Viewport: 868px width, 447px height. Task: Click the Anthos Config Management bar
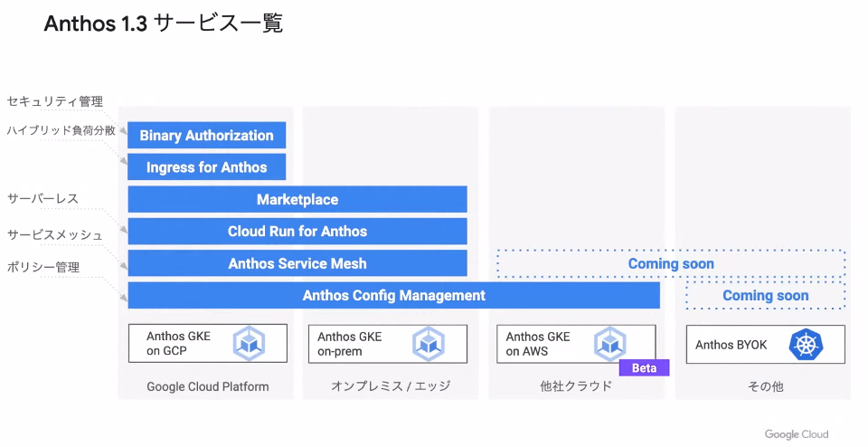[393, 295]
